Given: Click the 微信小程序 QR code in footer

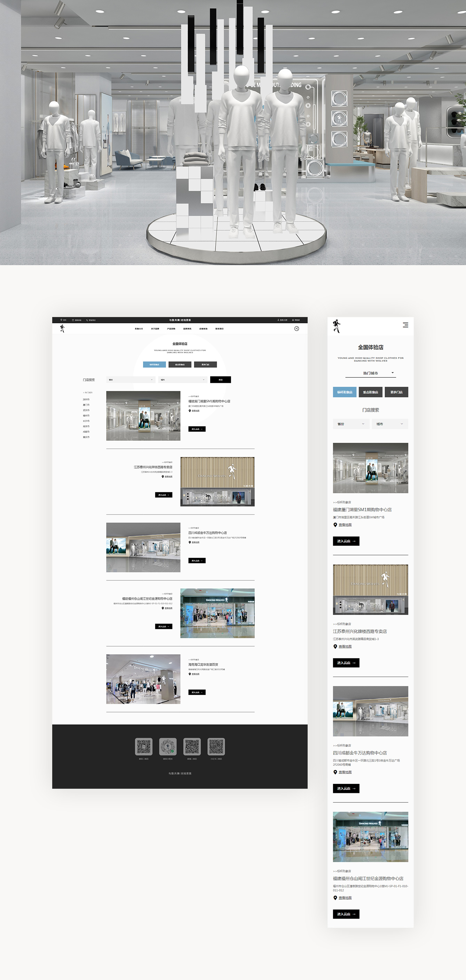Looking at the screenshot, I should [x=168, y=747].
